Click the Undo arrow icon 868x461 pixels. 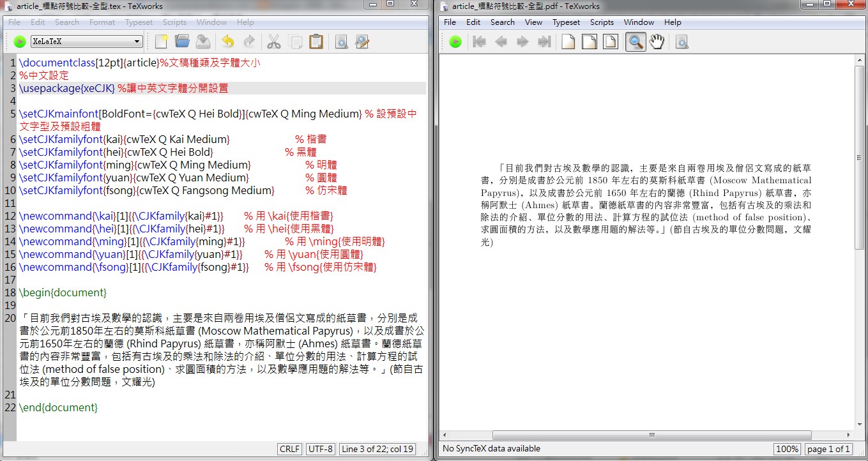click(x=228, y=42)
